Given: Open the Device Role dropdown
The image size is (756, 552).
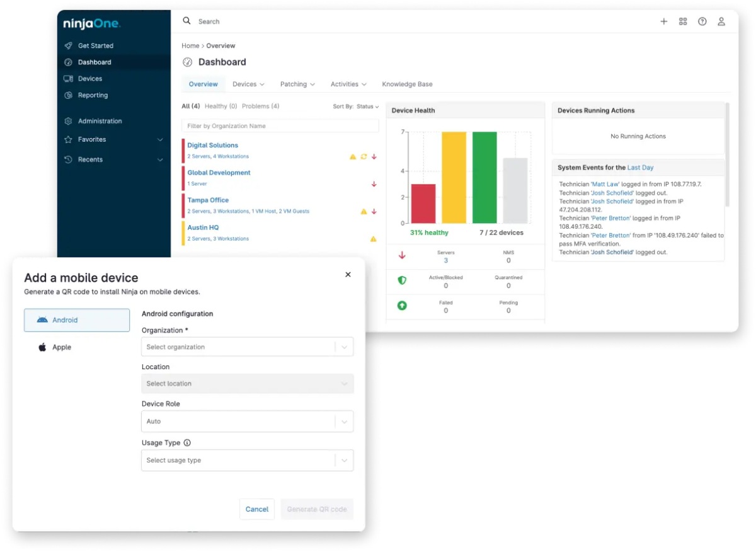Looking at the screenshot, I should click(x=248, y=422).
